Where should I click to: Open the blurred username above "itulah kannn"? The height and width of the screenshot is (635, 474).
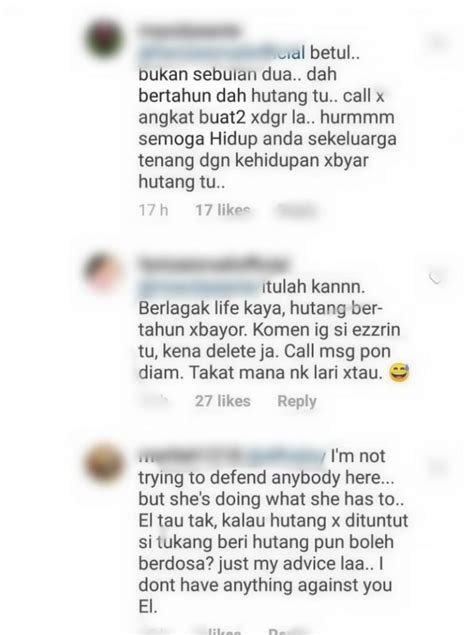click(213, 264)
